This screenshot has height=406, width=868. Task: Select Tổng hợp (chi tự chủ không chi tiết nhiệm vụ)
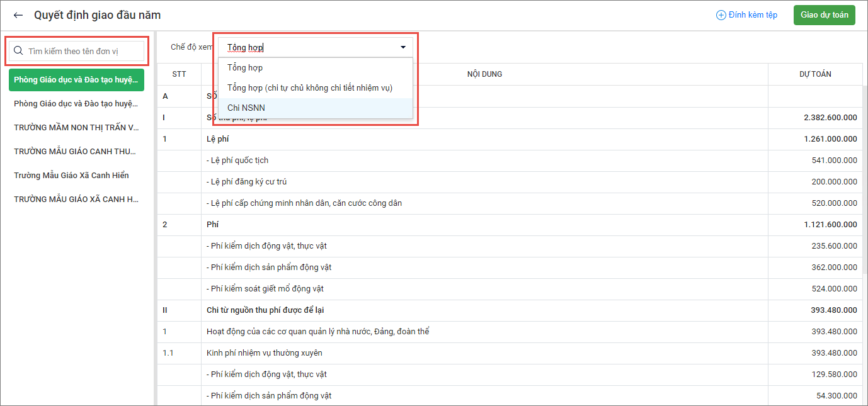(x=309, y=87)
